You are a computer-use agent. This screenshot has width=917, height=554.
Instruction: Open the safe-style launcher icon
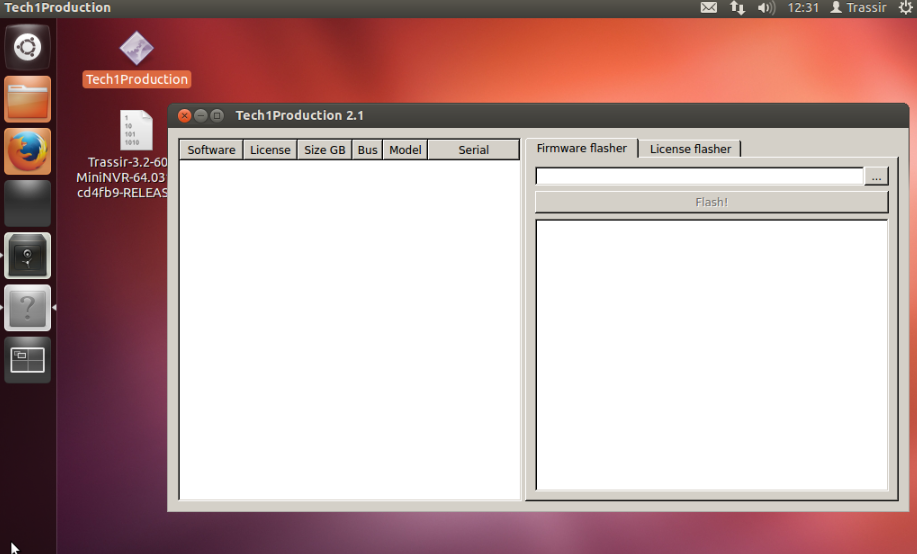pos(27,256)
